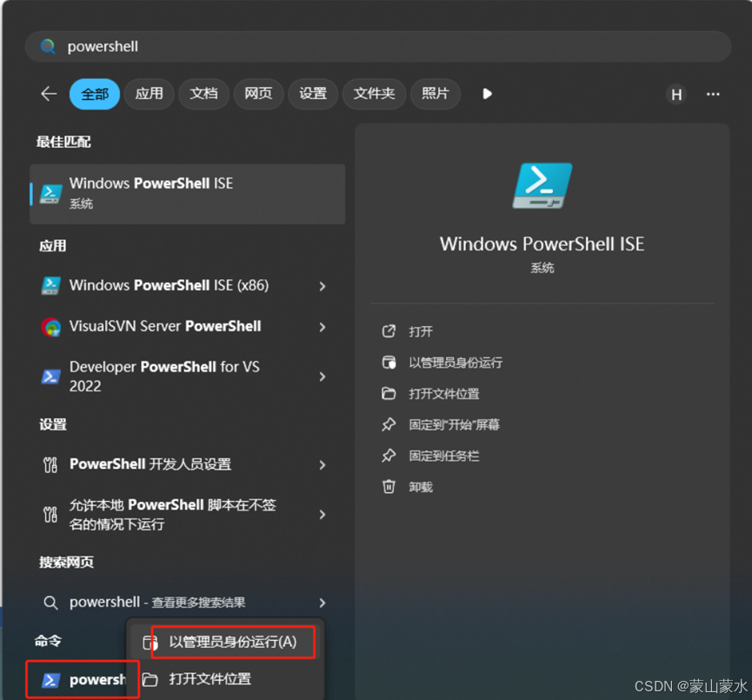Open powershell - 查看更多搜索结果 web result

click(188, 602)
